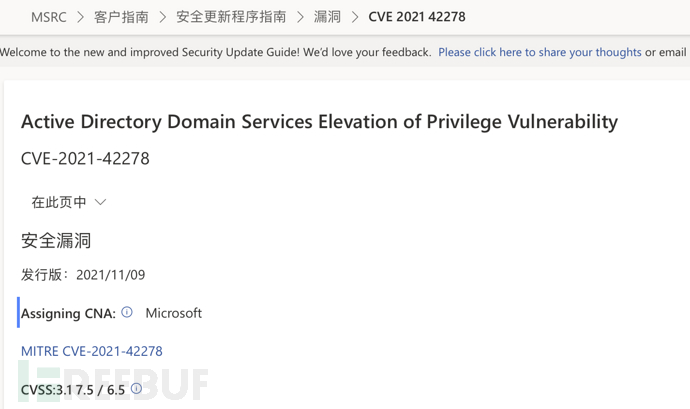
Task: Navigate to 客户指南 breadcrumb
Action: click(121, 17)
